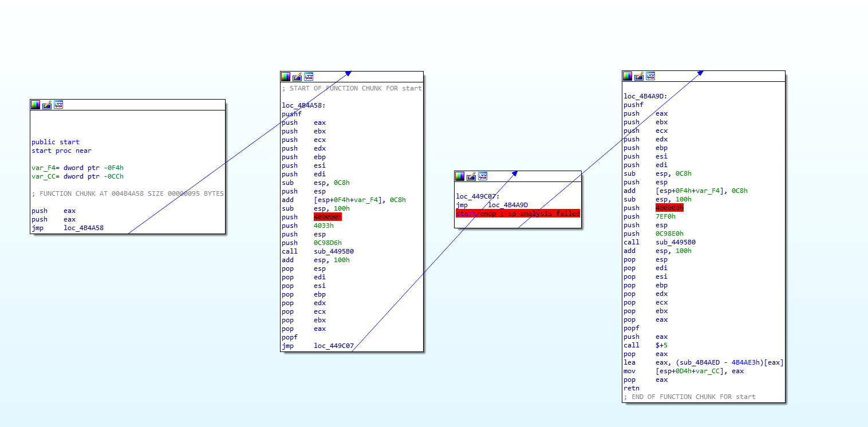Image resolution: width=868 pixels, height=427 pixels.
Task: Click 'sub esp, 100h' in loc_4B4A58 node
Action: click(x=315, y=208)
